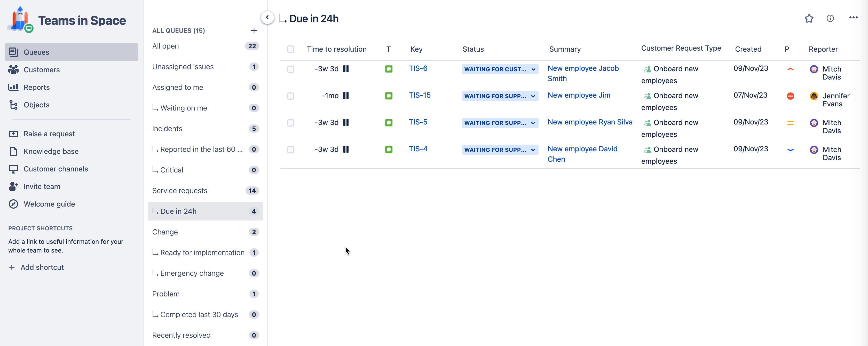Image resolution: width=868 pixels, height=346 pixels.
Task: Open status dropdown for TIS-5
Action: (x=500, y=123)
